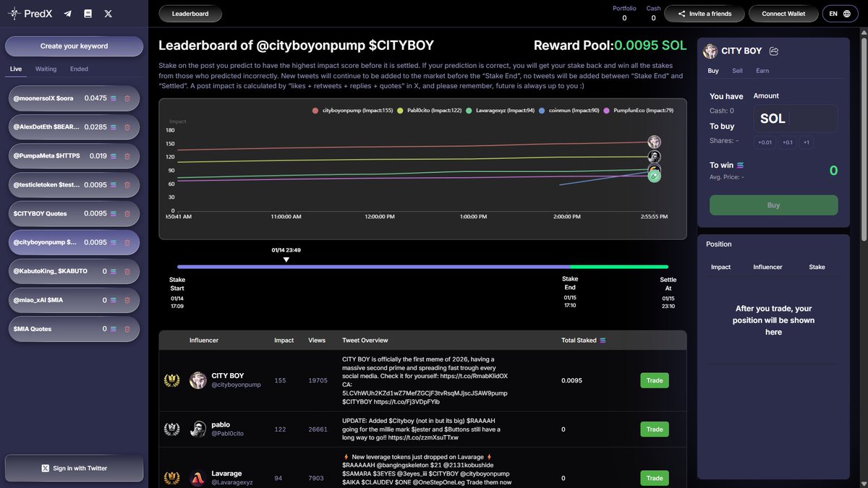Add +0.01 to the amount
The height and width of the screenshot is (488, 868).
(765, 142)
